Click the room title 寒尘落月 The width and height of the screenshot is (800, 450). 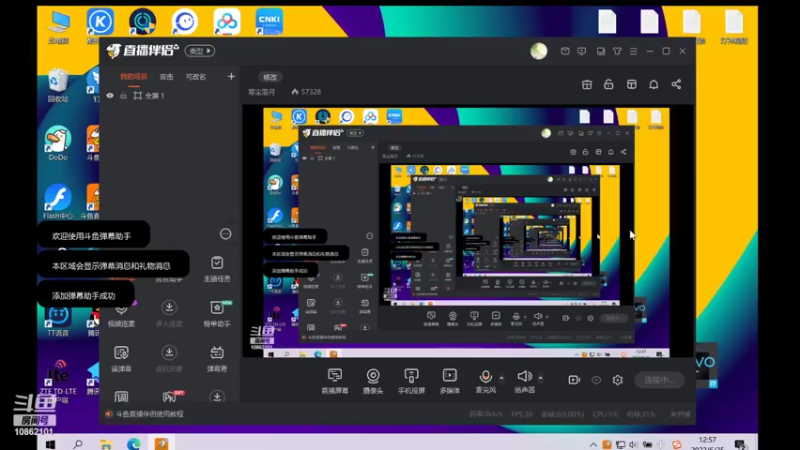tap(261, 92)
